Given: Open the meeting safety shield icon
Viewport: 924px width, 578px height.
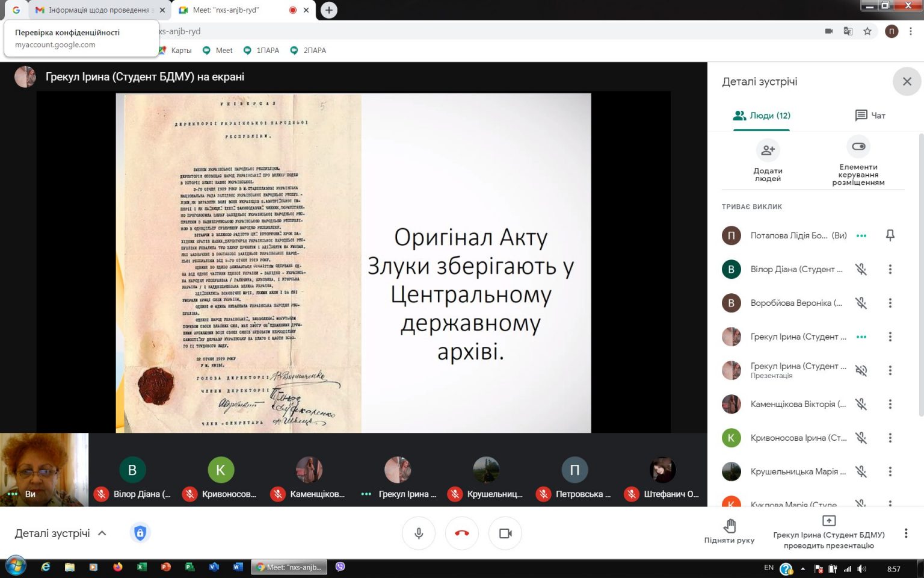Looking at the screenshot, I should pyautogui.click(x=140, y=533).
